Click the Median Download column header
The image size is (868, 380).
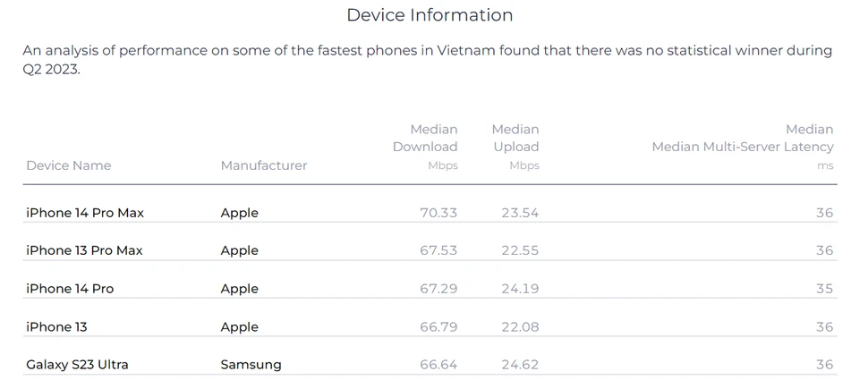(425, 147)
